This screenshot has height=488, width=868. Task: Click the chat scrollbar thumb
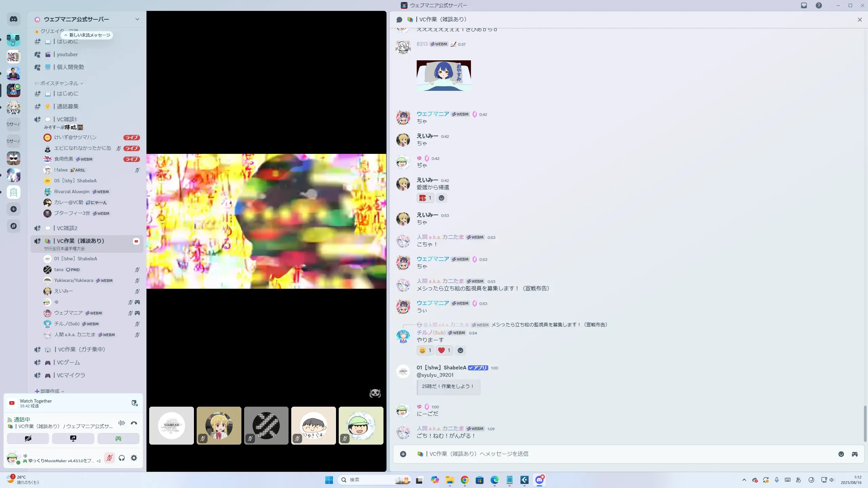tap(865, 424)
